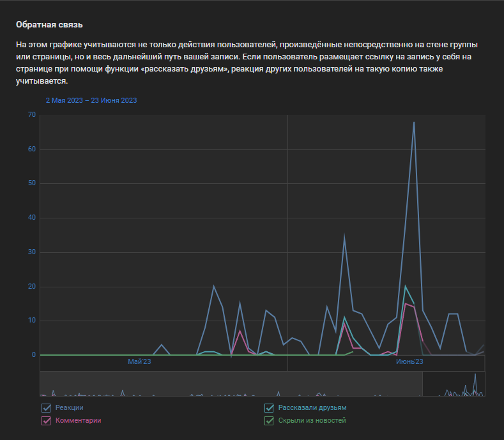Click the 0 value on the vertical axis
This screenshot has height=440, width=504.
pyautogui.click(x=33, y=355)
